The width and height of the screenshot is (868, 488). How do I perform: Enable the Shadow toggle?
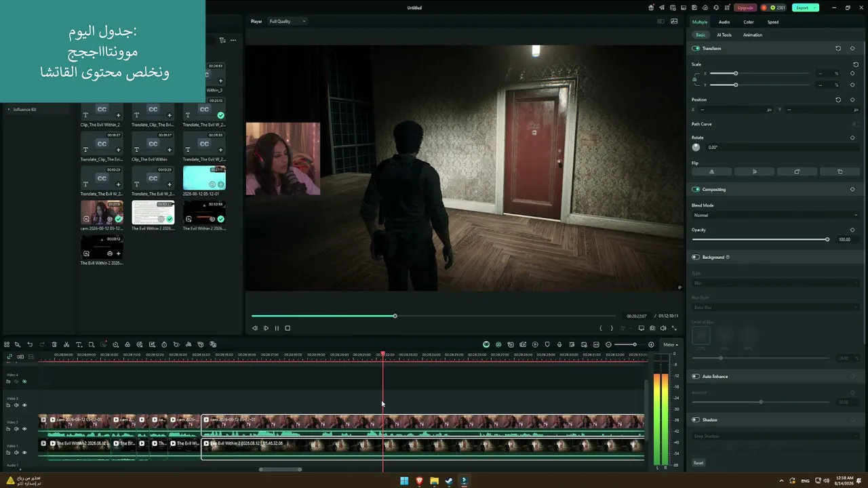[x=696, y=420]
